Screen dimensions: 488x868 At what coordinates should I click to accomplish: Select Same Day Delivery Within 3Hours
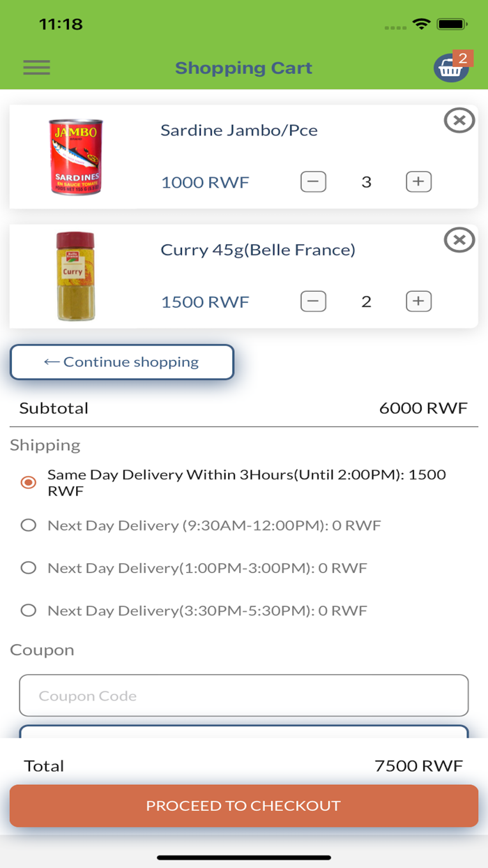click(x=29, y=482)
